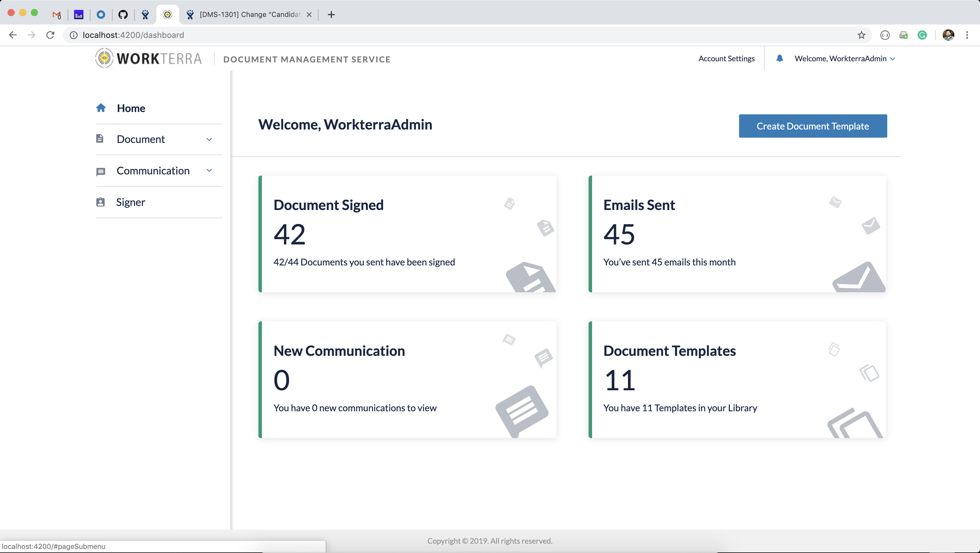Close the DMS-1301 tab
Screen dimensions: 980x553
[309, 15]
